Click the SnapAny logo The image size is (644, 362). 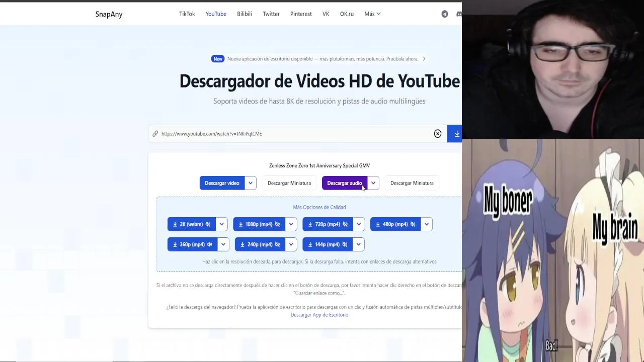point(109,14)
